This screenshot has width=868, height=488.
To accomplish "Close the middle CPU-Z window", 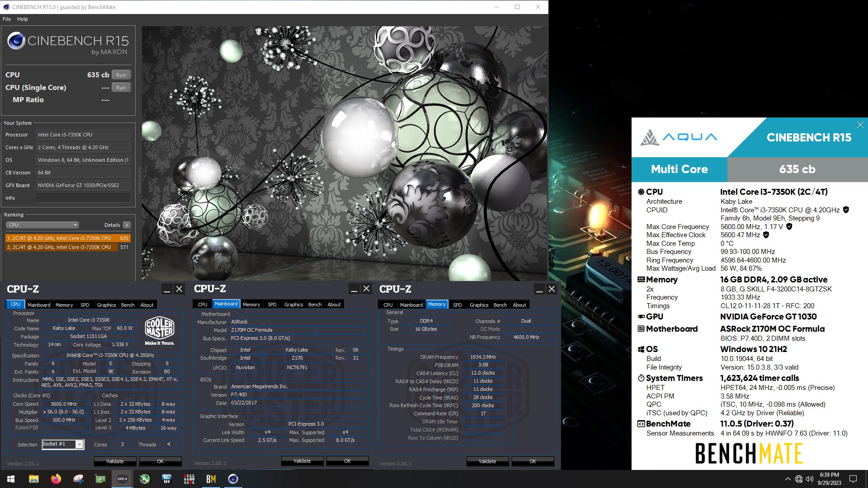I will click(367, 289).
